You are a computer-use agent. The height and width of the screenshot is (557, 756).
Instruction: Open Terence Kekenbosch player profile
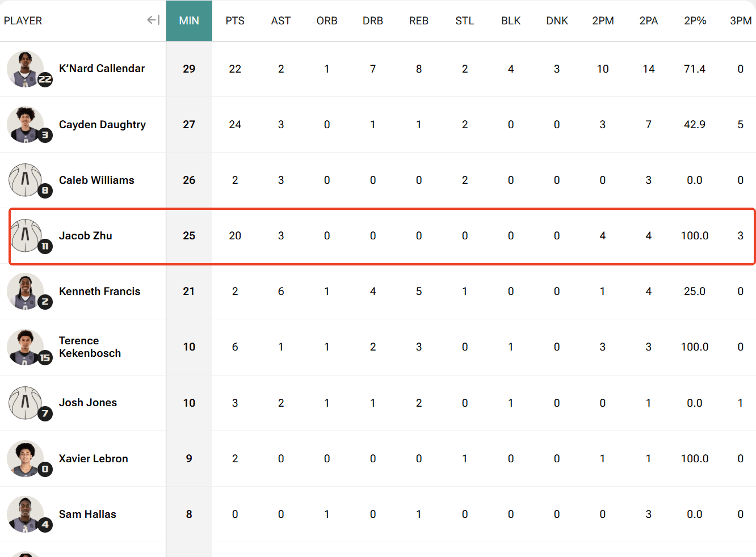pos(90,347)
